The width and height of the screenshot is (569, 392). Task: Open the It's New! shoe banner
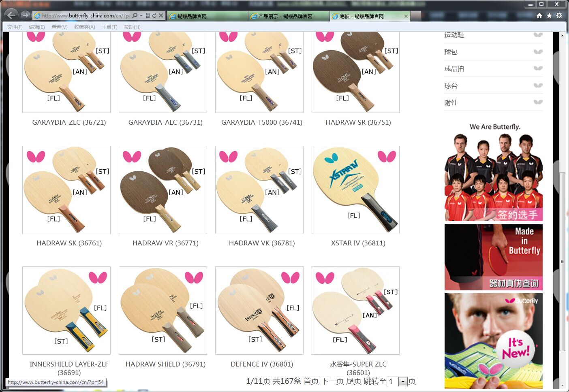493,341
